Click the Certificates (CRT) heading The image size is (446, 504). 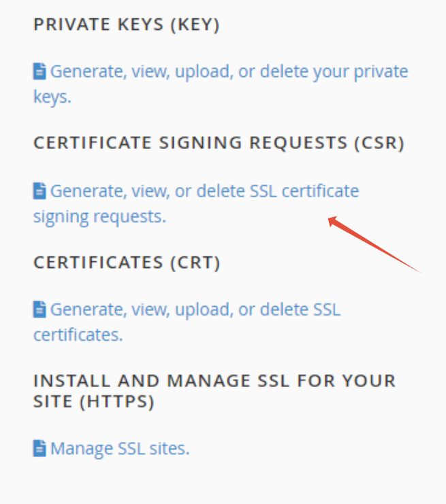127,263
